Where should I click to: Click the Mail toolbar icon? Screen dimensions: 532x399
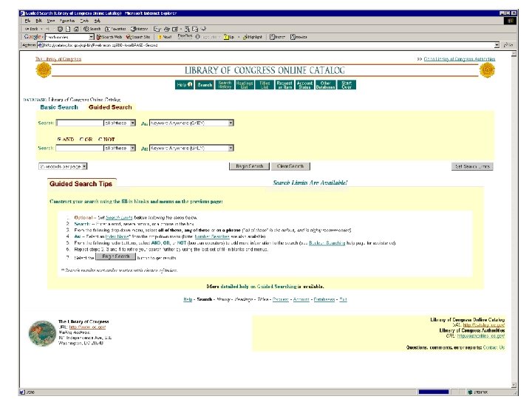point(157,29)
